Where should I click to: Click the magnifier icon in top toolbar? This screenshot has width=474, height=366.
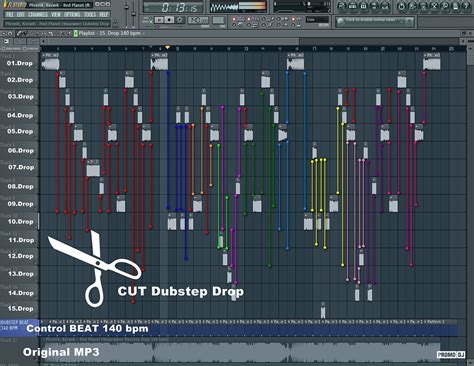tap(445, 6)
